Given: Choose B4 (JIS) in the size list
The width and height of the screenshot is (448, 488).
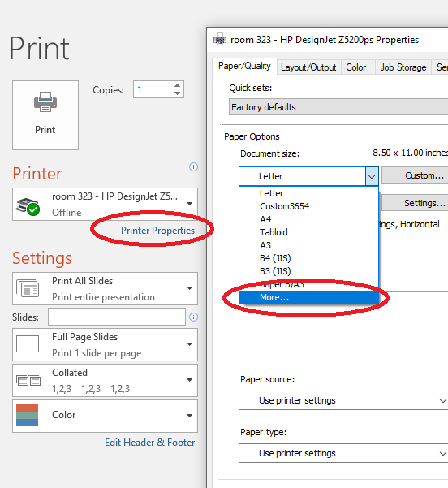Looking at the screenshot, I should point(308,258).
